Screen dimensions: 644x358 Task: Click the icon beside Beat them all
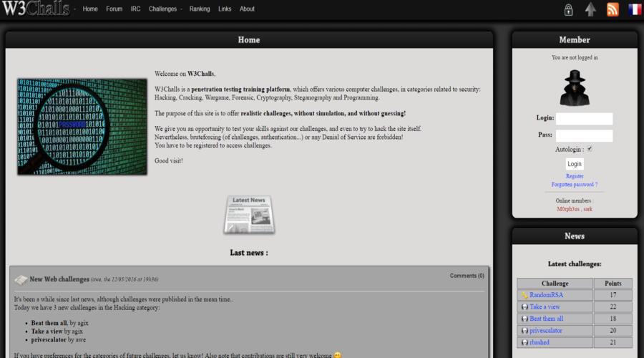525,319
